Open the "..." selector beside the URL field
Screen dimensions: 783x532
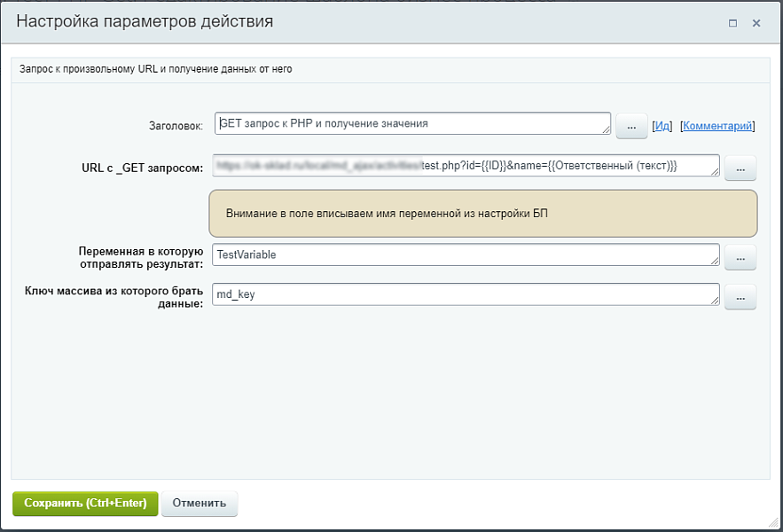(740, 168)
